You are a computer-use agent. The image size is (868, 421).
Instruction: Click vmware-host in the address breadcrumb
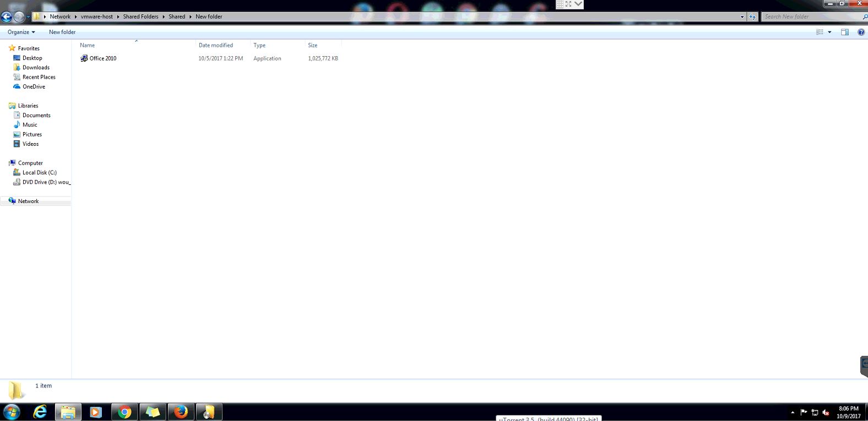(x=96, y=17)
